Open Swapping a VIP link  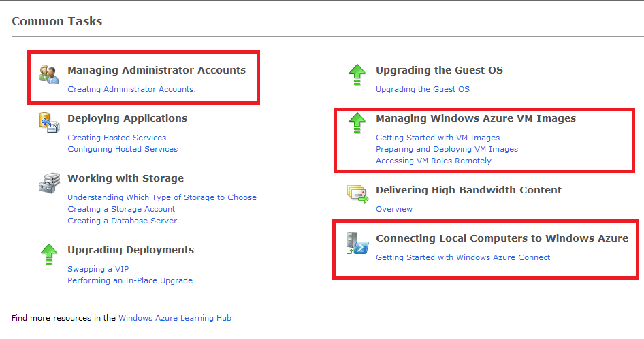coord(98,269)
